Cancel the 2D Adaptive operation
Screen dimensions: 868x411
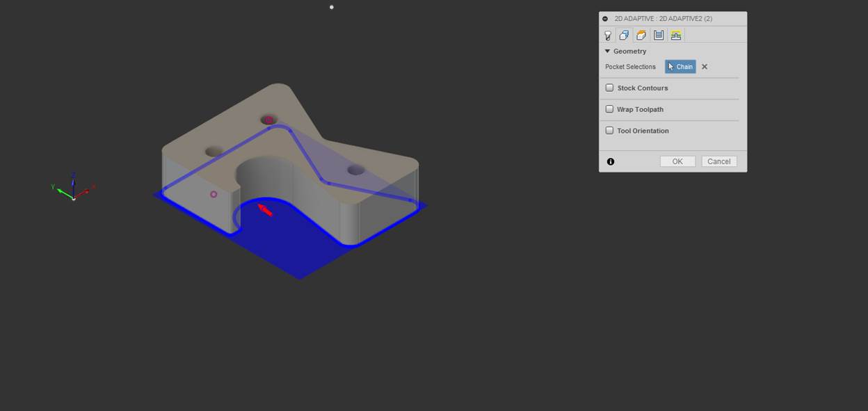[x=718, y=161]
